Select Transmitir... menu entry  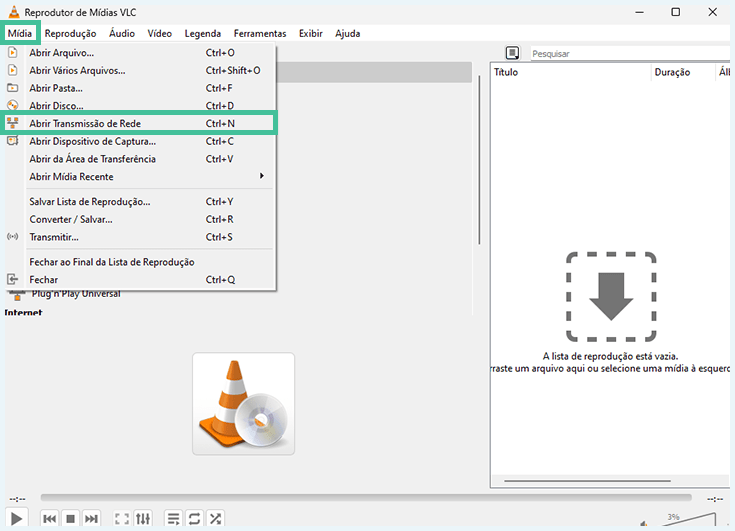pos(140,237)
